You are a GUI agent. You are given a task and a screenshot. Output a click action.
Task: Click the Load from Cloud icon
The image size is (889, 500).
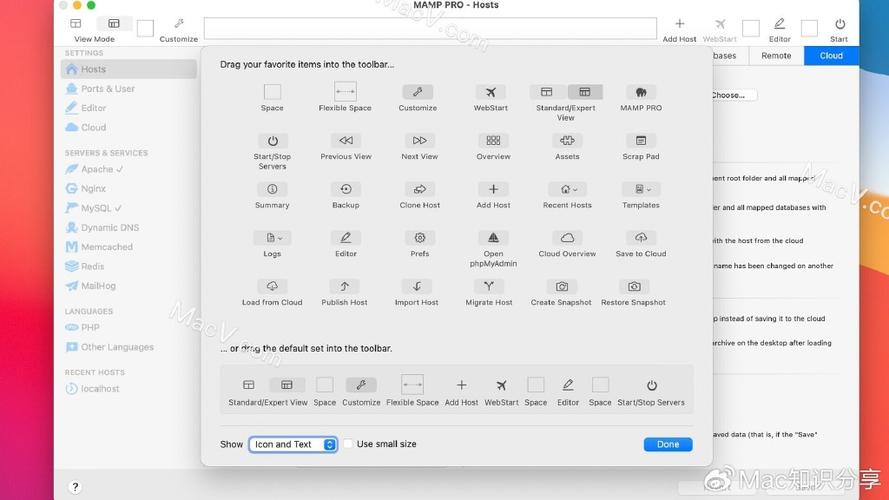272,286
